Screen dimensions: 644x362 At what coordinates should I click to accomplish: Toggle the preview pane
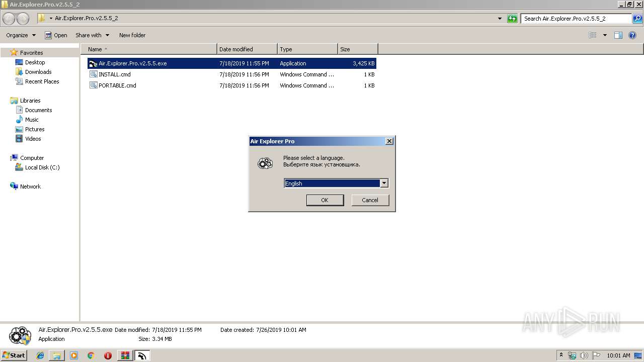click(618, 35)
